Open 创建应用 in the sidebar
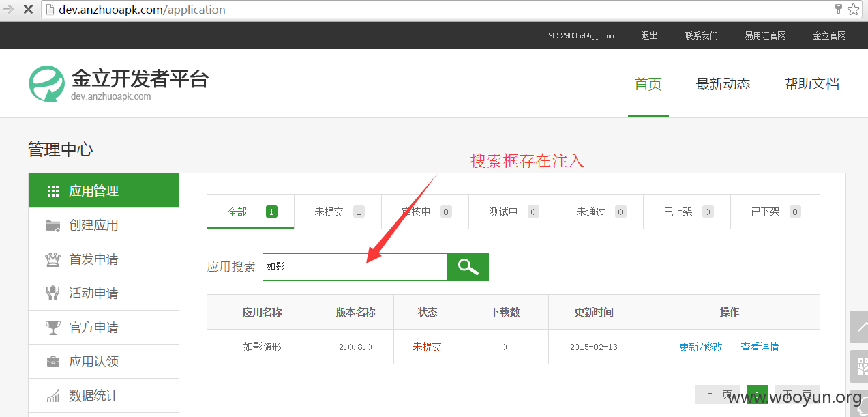The height and width of the screenshot is (417, 868). [104, 225]
